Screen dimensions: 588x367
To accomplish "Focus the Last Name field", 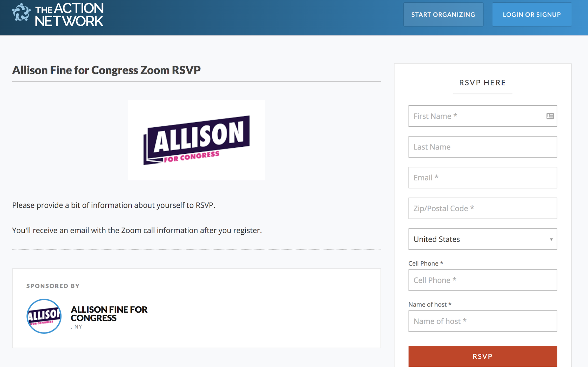I will pos(483,147).
